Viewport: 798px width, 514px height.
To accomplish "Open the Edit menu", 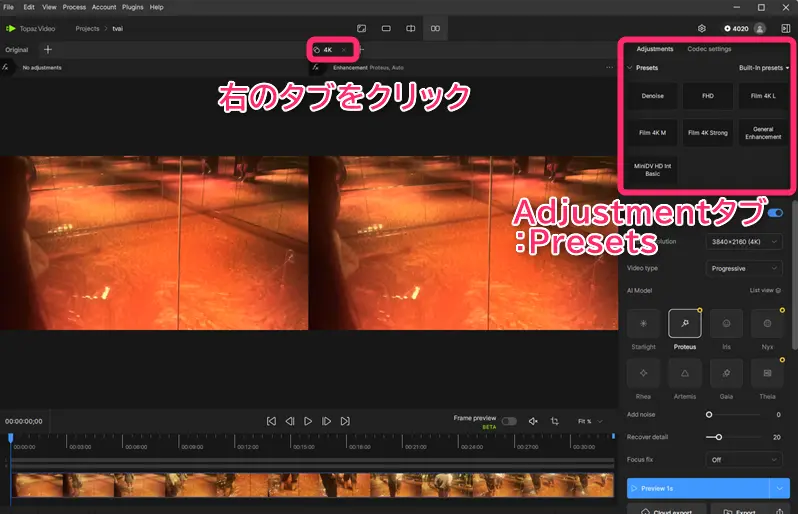I will tap(29, 7).
